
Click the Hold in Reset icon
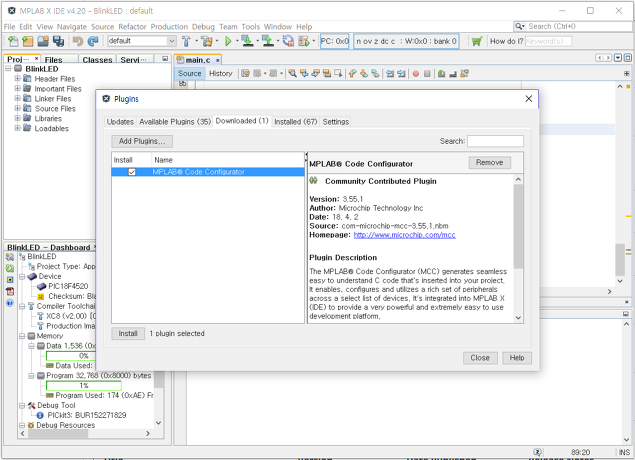tap(288, 41)
